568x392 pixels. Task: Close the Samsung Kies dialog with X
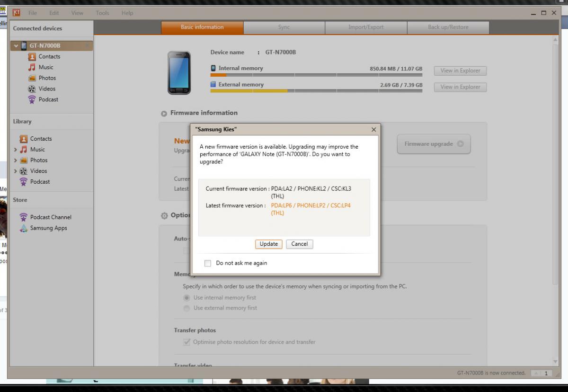coord(373,129)
